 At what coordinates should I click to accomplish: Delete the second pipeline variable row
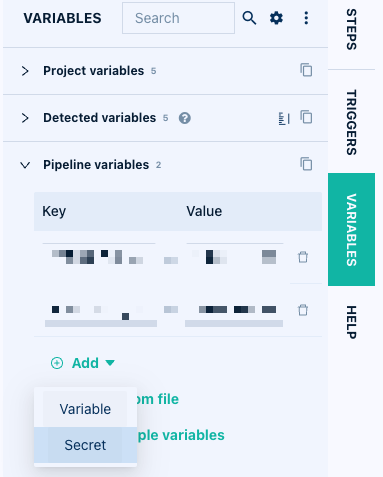[x=303, y=310]
